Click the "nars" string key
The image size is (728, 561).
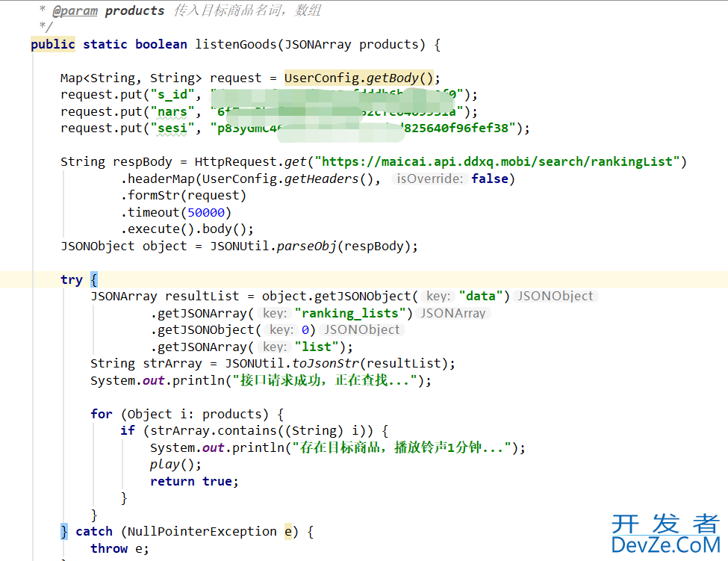pos(172,112)
